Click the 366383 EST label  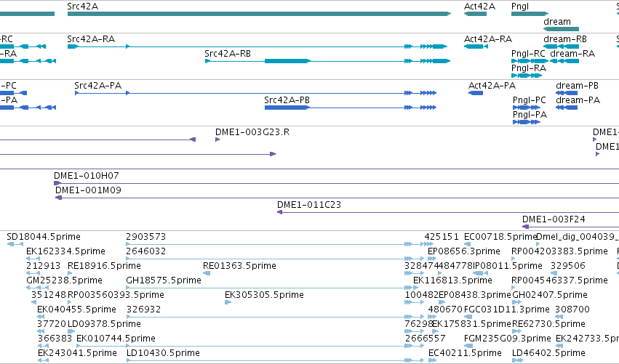[x=55, y=339]
